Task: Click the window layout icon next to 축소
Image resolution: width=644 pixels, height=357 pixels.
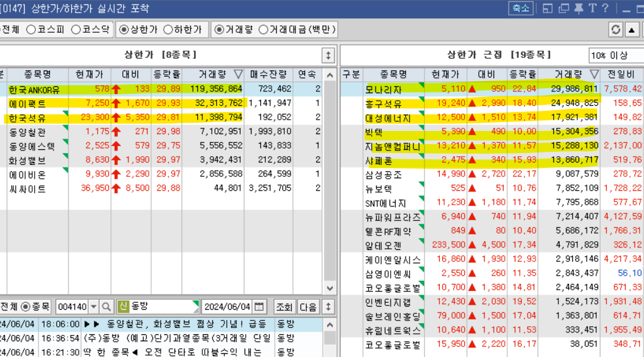Action: (548, 8)
